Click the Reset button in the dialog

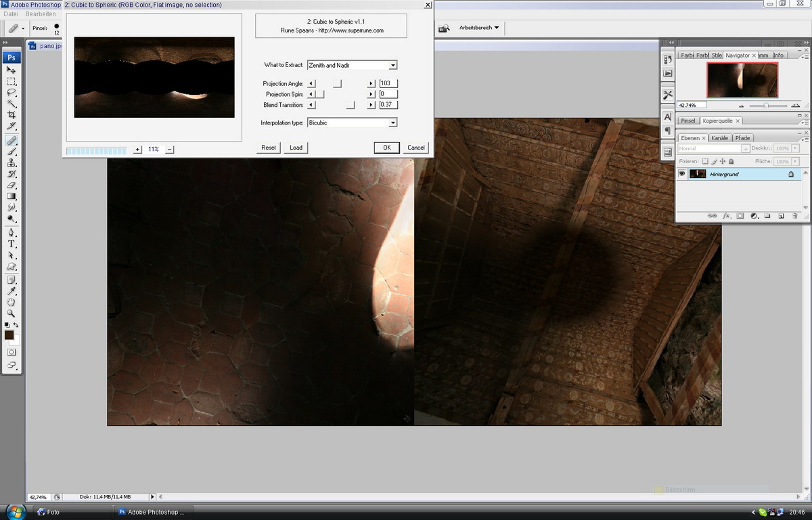(269, 148)
